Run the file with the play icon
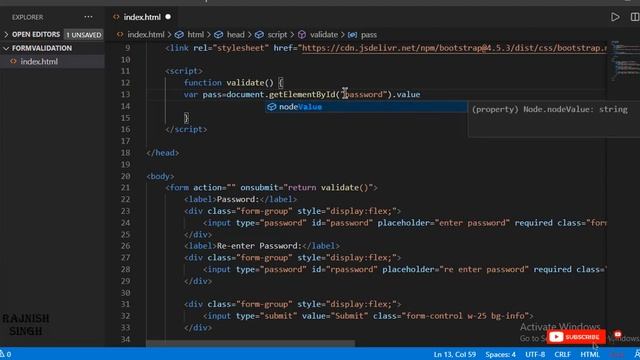640x360 pixels. coord(615,17)
